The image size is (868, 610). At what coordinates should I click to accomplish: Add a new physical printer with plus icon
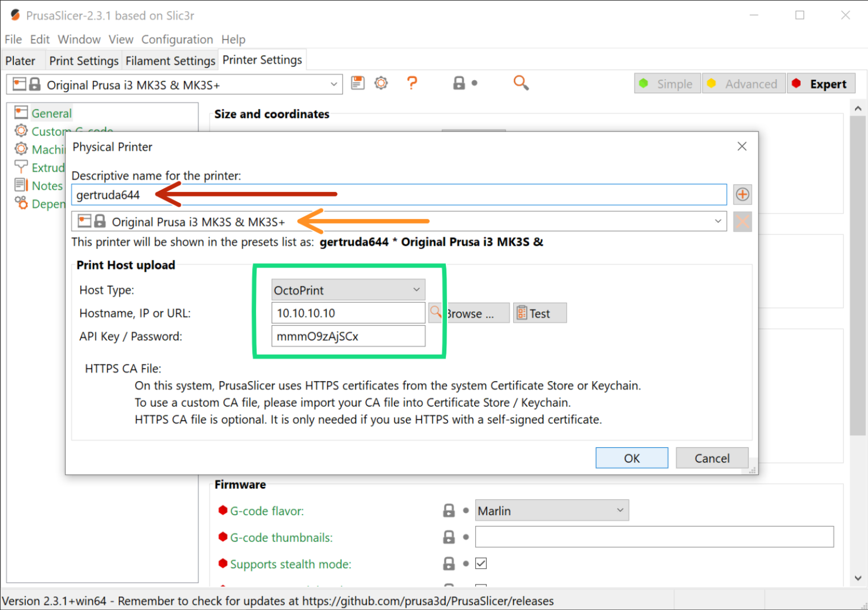(x=742, y=194)
